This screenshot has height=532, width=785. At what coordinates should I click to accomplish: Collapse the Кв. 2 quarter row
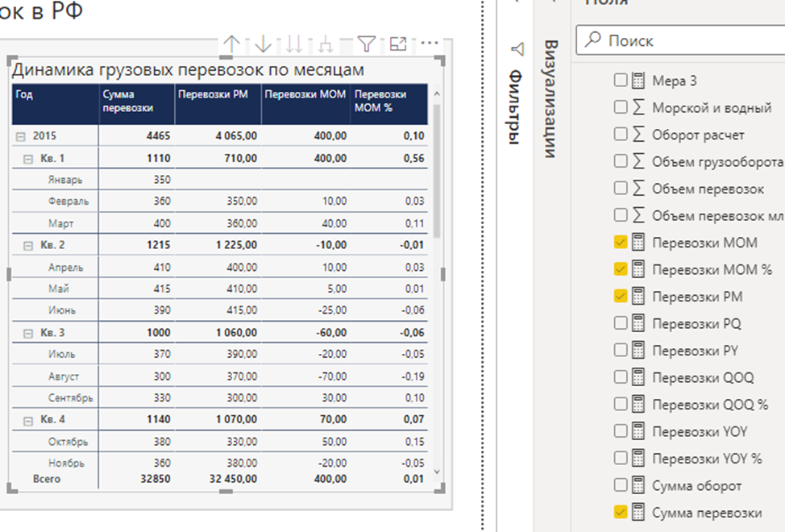tap(28, 246)
